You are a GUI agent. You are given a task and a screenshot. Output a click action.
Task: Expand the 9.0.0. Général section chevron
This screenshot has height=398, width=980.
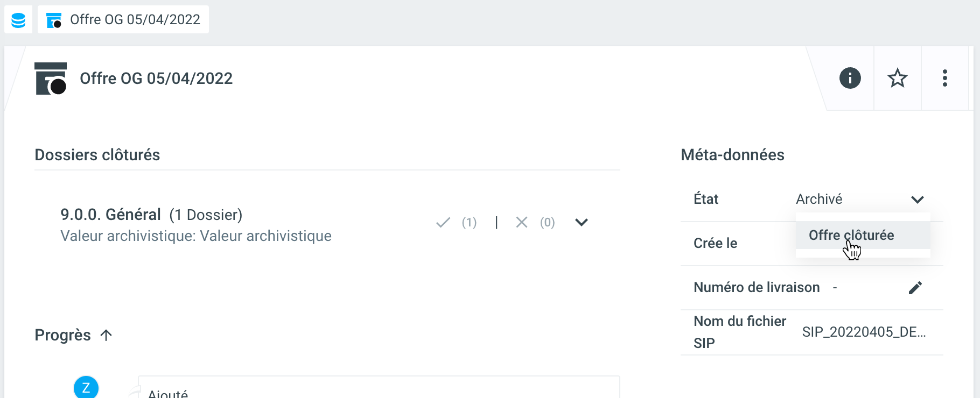click(x=581, y=222)
